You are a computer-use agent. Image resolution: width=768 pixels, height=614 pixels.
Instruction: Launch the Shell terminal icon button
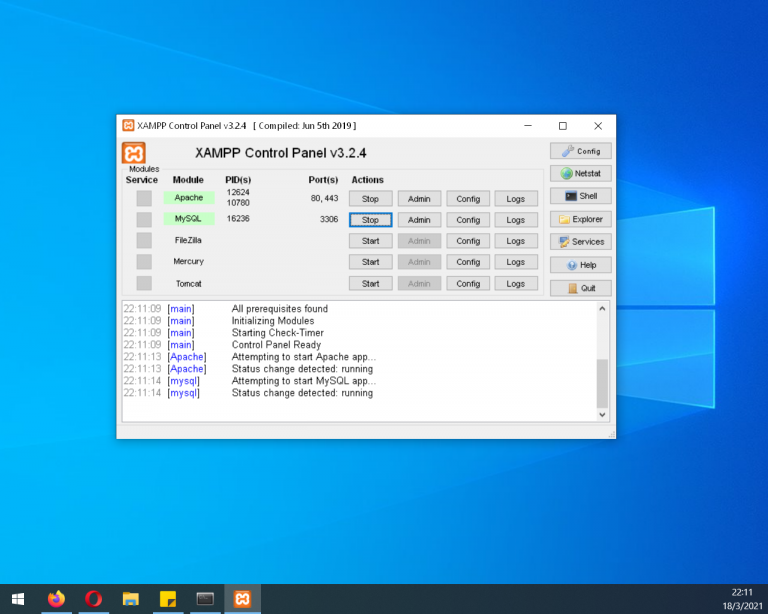[x=580, y=196]
